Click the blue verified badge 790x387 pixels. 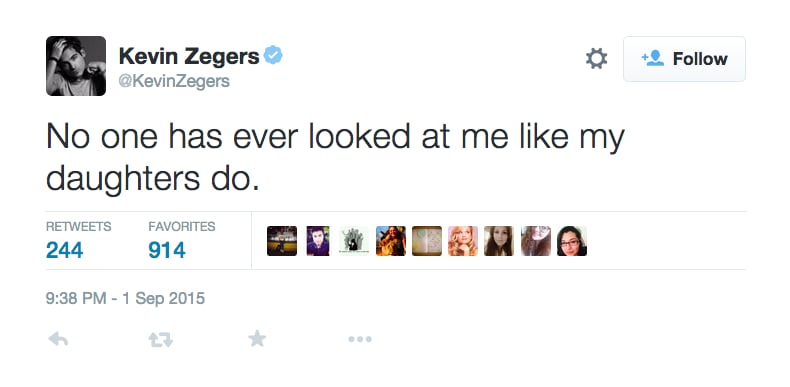[x=274, y=55]
